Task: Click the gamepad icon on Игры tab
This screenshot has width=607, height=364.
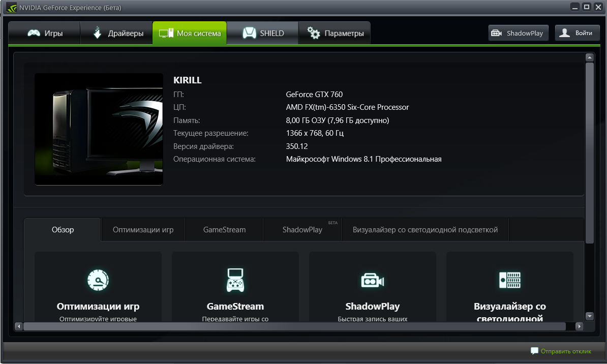Action: pyautogui.click(x=34, y=34)
